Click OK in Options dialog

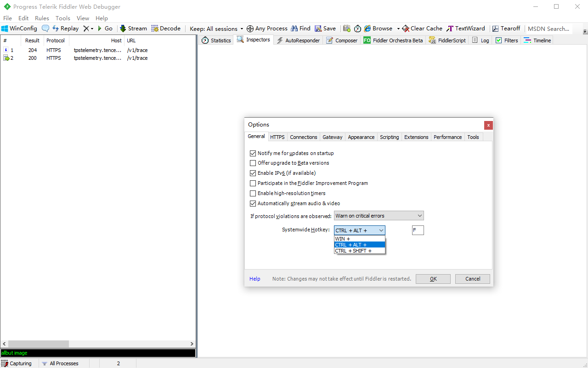pyautogui.click(x=433, y=279)
